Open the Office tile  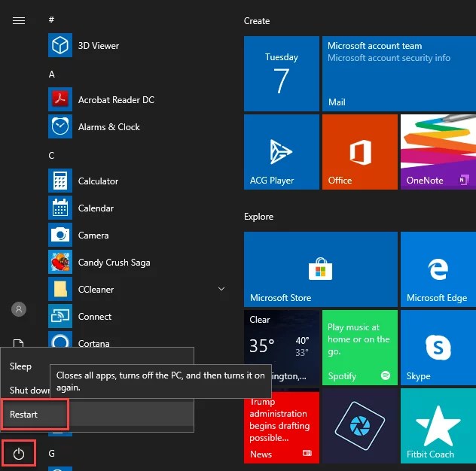[360, 152]
